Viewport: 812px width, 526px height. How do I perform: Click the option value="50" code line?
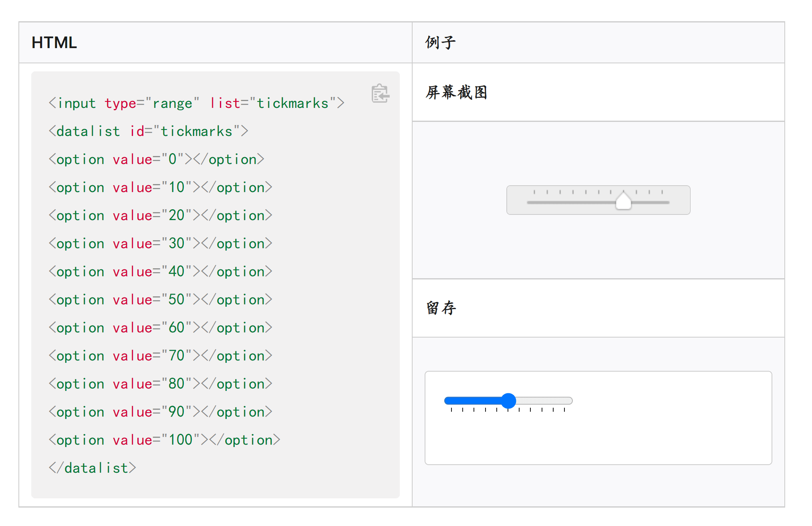[160, 300]
